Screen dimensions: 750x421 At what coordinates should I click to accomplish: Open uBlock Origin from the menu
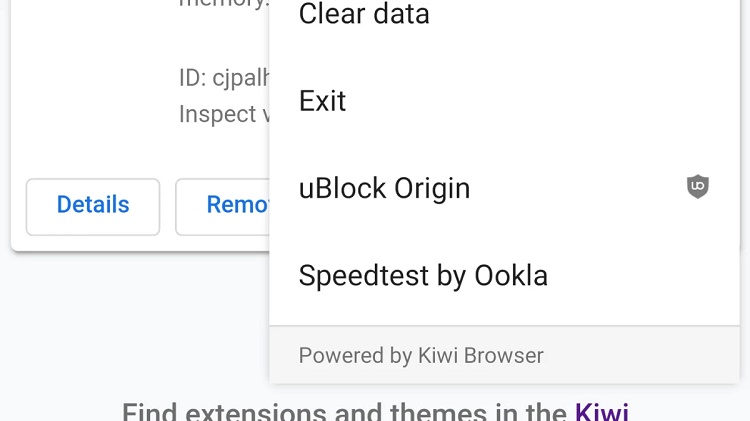pyautogui.click(x=505, y=188)
